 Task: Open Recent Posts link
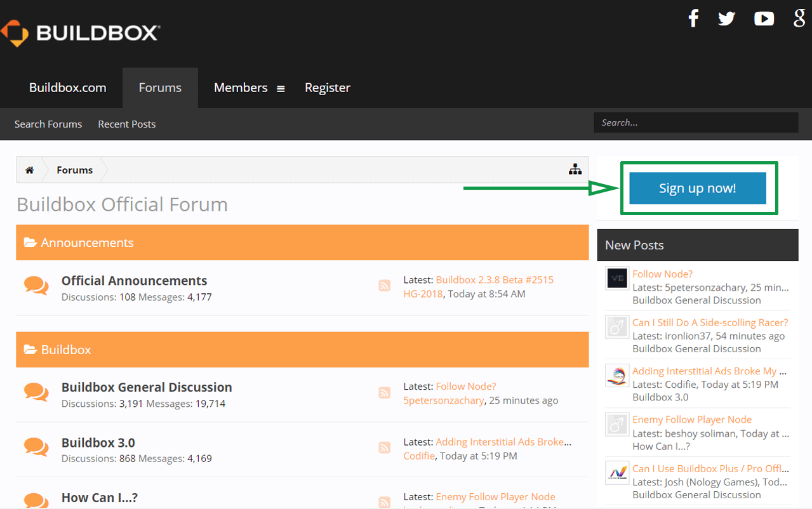[127, 124]
